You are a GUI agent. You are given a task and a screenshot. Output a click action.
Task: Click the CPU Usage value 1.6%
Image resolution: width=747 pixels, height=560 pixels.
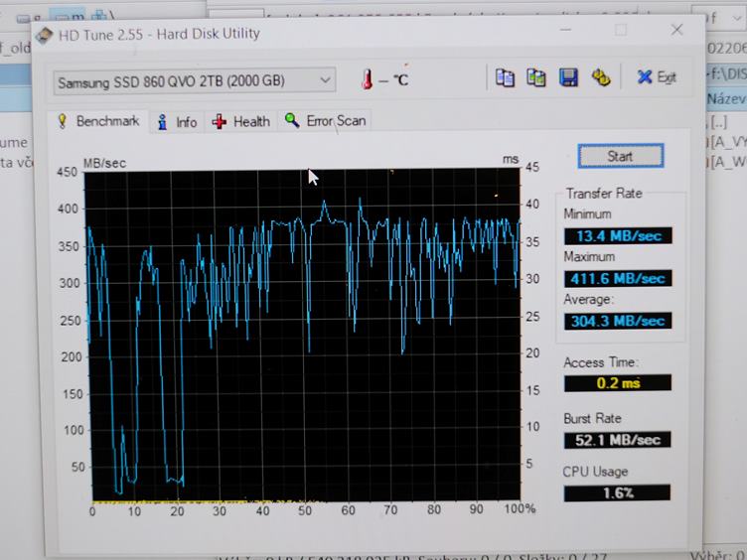618,492
